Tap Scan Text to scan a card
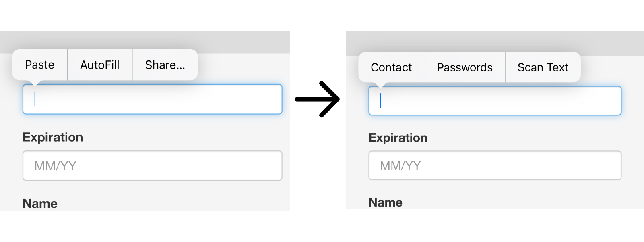Viewport: 644px width, 242px height. coord(543,67)
